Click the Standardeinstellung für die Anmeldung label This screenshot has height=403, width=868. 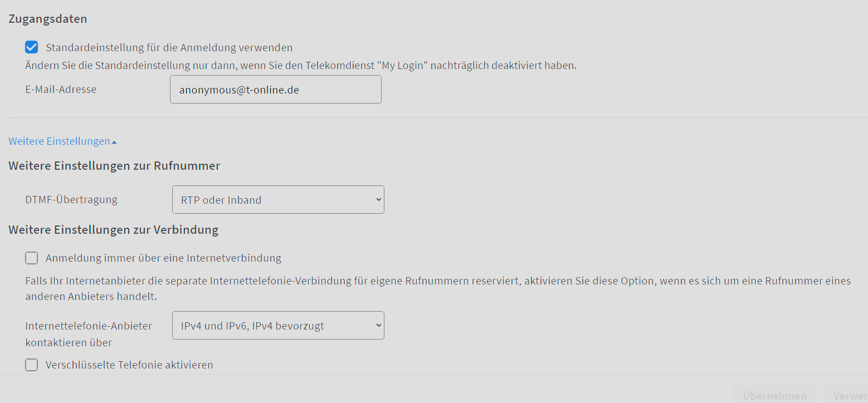point(169,47)
